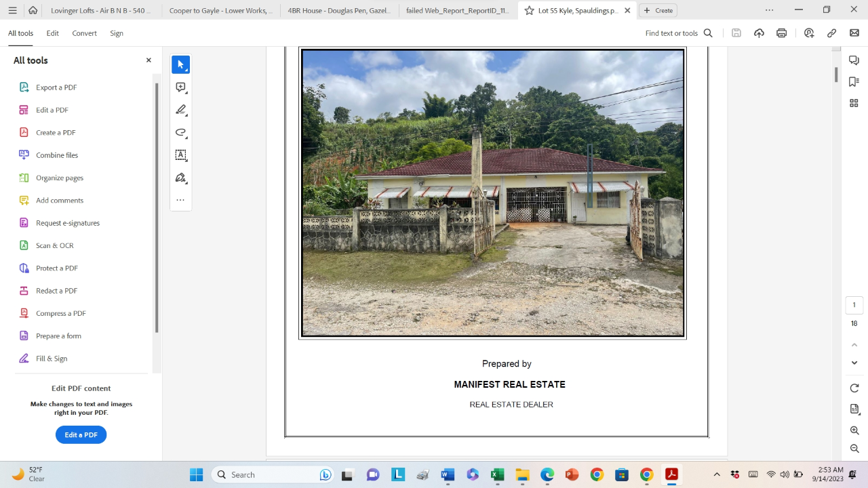Open the Sign menu
Image resolution: width=868 pixels, height=488 pixels.
click(117, 33)
